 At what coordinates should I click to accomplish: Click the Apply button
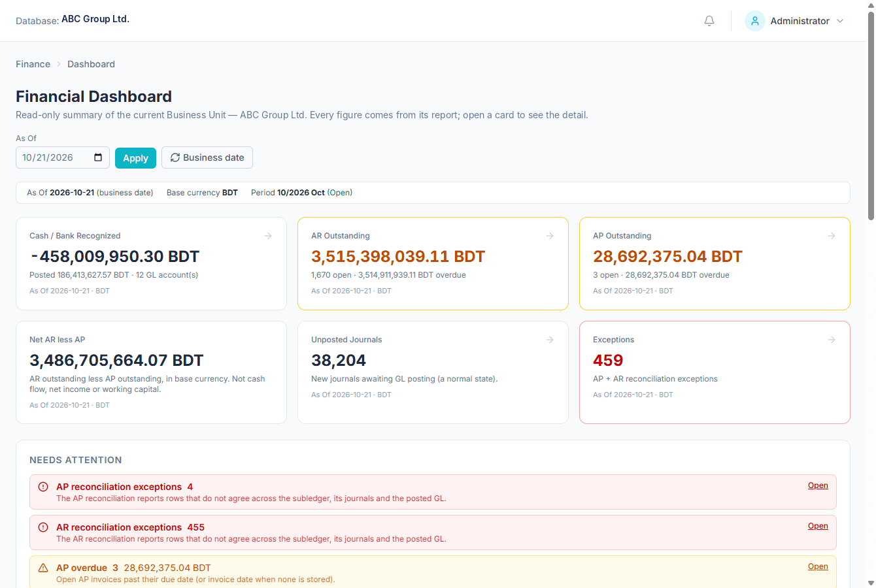[135, 158]
